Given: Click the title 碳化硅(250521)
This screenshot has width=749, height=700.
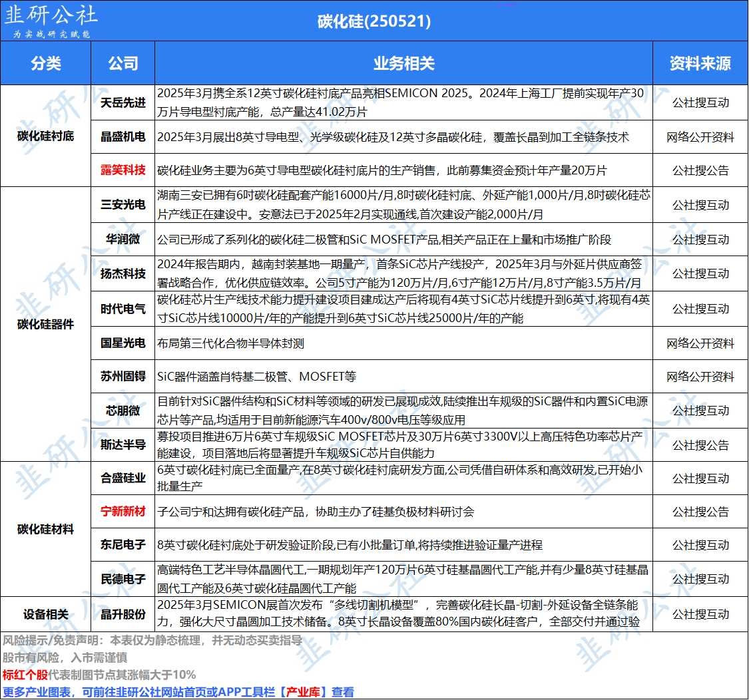Looking at the screenshot, I should (x=374, y=21).
